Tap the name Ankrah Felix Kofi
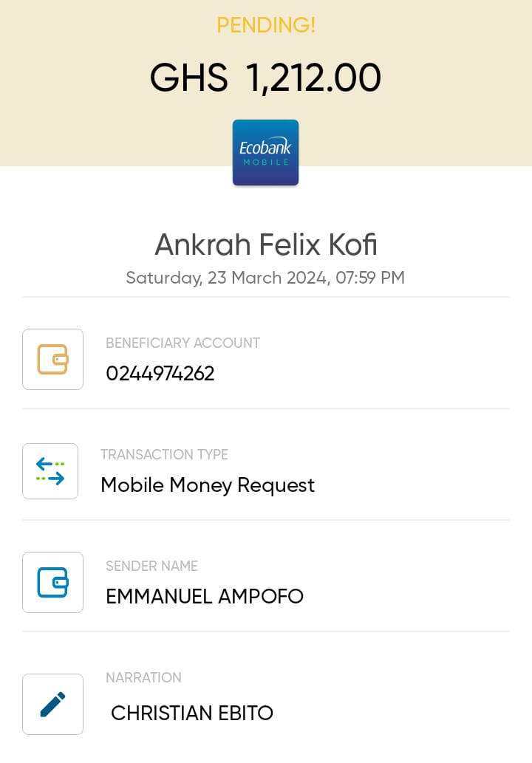This screenshot has height=763, width=532. 266,244
